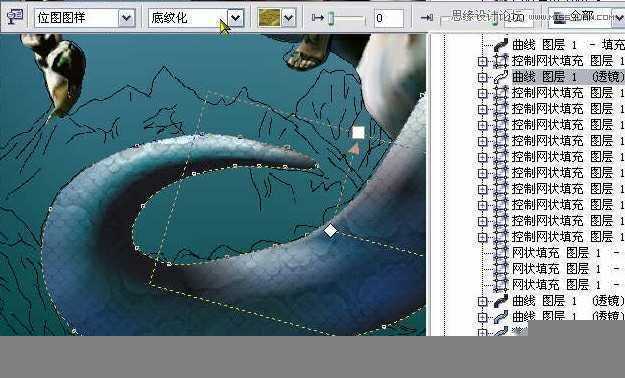Expand the last 控制网状填充 row above 网状填充
The image size is (625, 378).
[482, 237]
